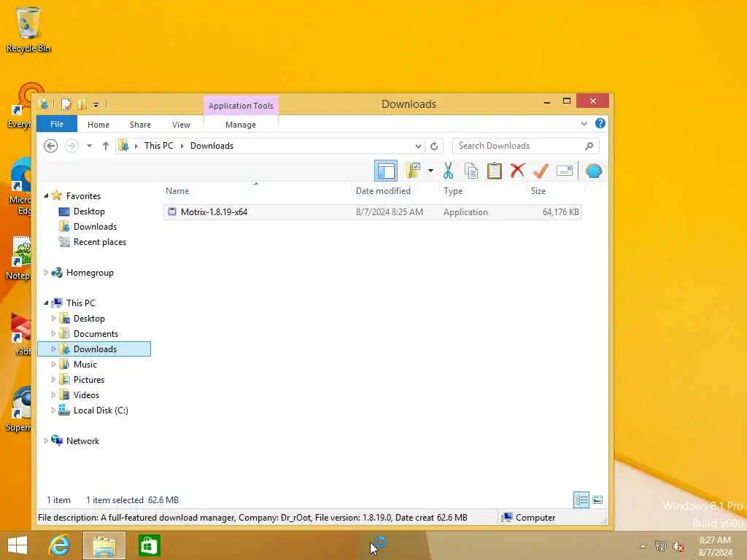
Task: Open Desktop under Favorites
Action: pos(89,211)
